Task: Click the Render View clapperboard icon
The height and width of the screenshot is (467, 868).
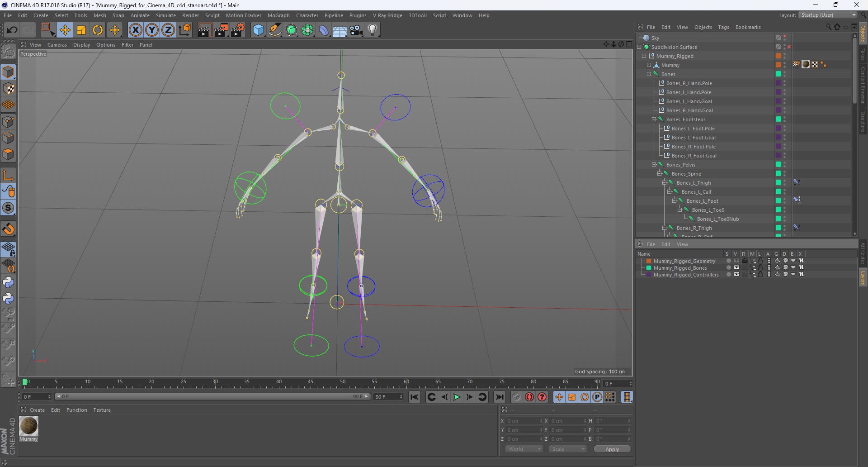Action: tap(204, 30)
